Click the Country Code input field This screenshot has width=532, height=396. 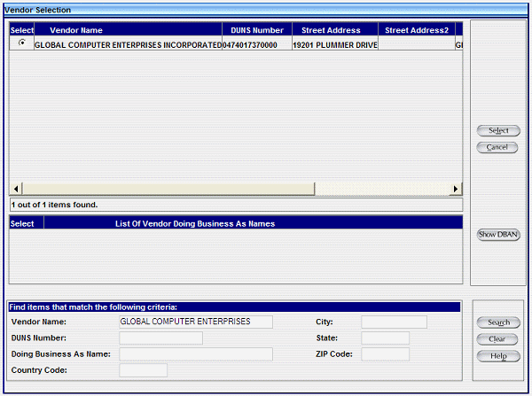pyautogui.click(x=143, y=370)
